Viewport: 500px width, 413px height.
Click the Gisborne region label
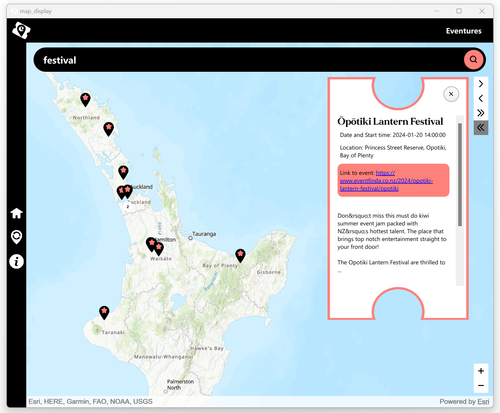point(268,272)
